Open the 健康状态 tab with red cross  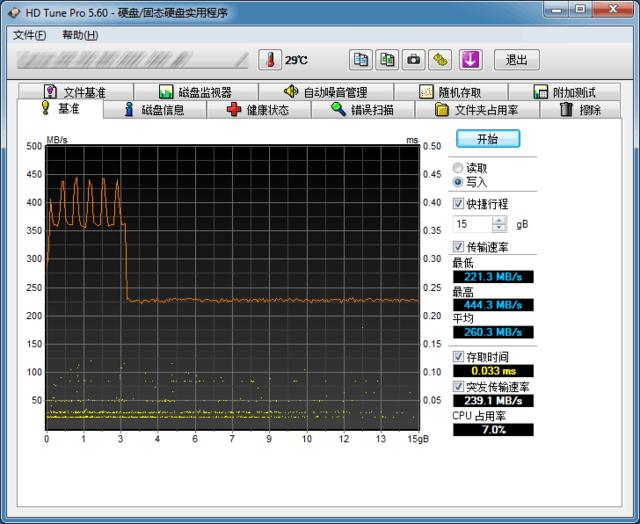pyautogui.click(x=258, y=110)
